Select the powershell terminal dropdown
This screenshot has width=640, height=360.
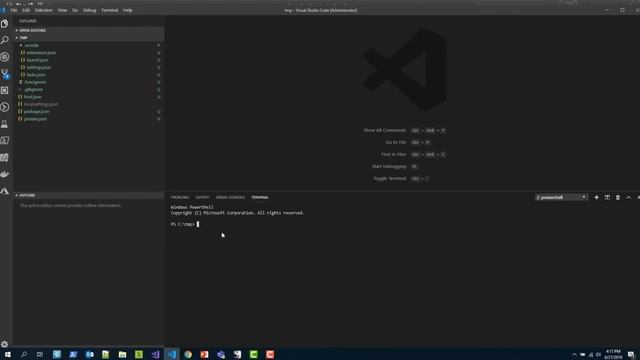(561, 198)
